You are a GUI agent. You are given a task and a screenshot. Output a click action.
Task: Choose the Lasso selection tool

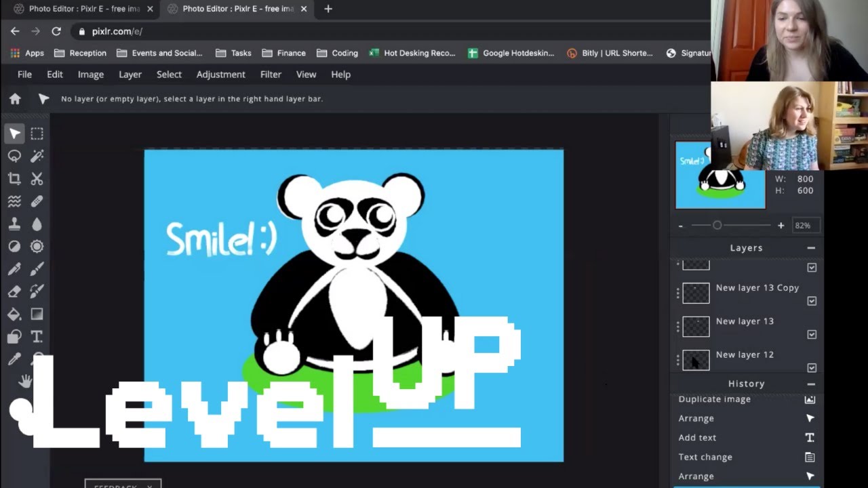pos(14,157)
